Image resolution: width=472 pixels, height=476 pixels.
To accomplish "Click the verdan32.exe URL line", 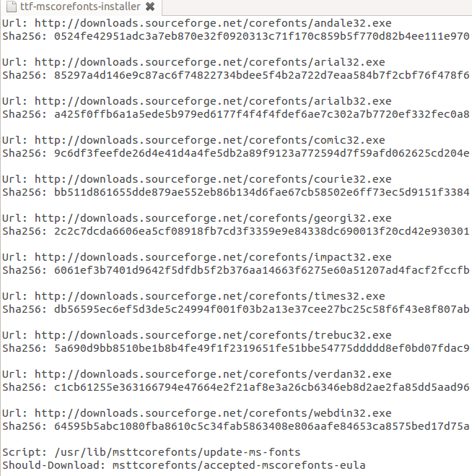I will click(x=197, y=374).
